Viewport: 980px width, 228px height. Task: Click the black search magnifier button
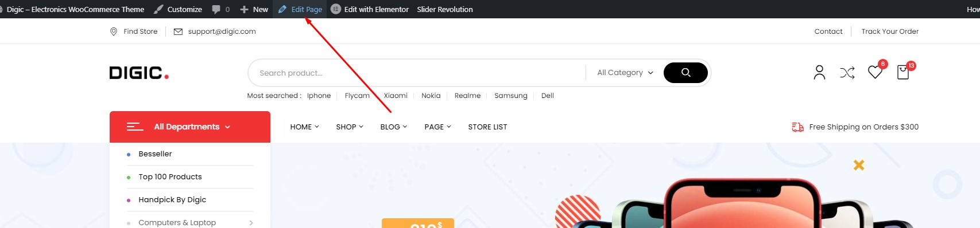click(685, 73)
